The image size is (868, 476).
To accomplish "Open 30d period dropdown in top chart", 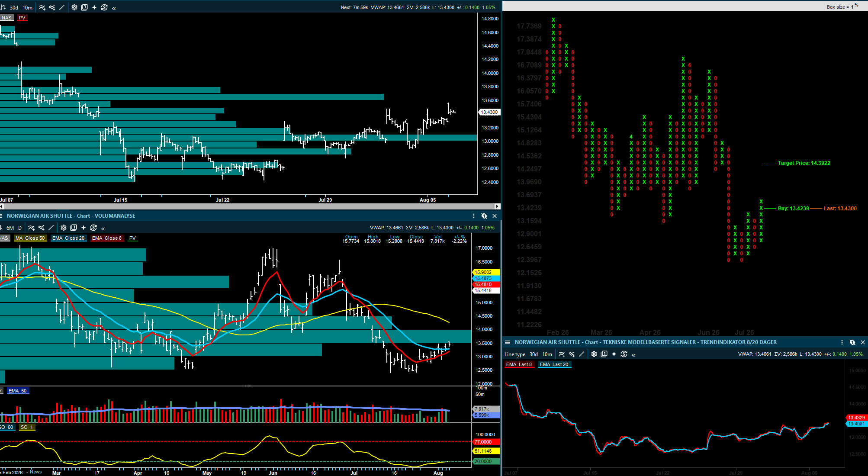I will [x=14, y=7].
